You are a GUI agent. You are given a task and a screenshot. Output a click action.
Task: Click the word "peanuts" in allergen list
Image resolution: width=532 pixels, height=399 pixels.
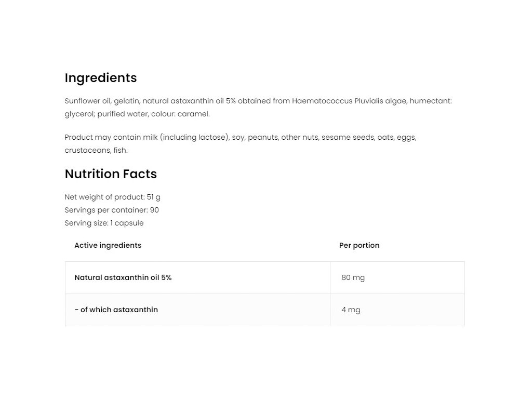262,137
